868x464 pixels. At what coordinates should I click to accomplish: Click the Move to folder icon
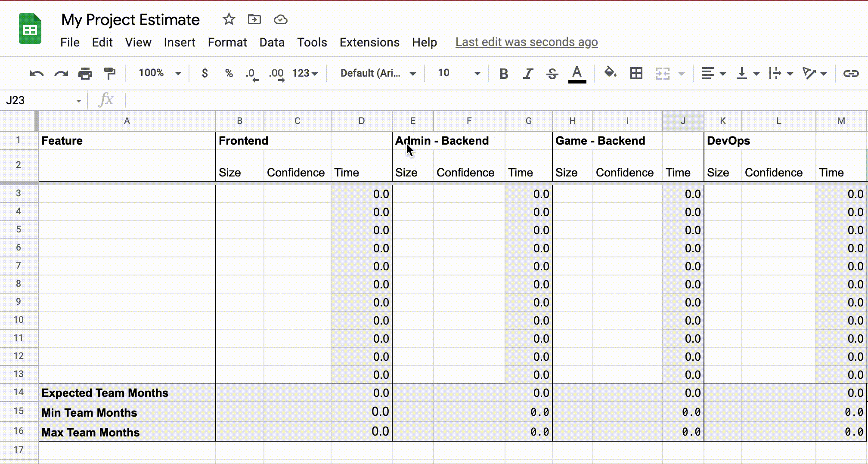click(254, 19)
